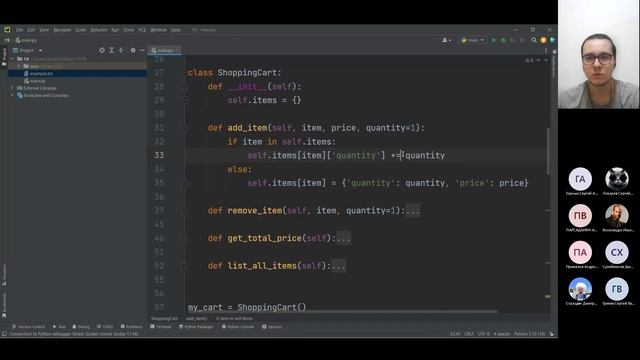Expand External Libraries node
640x360 pixels.
point(12,88)
